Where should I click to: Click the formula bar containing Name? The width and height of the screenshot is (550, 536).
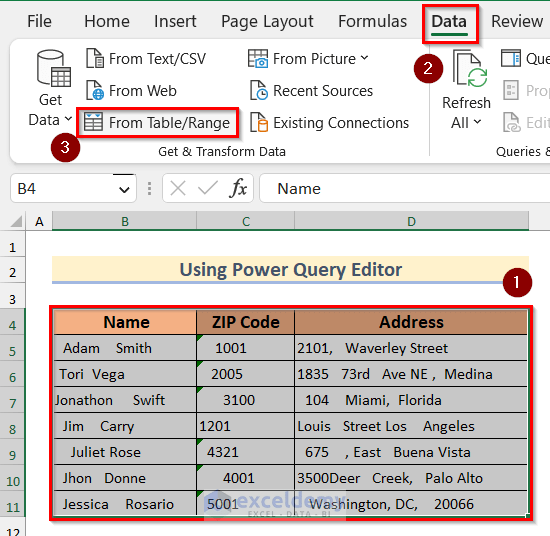click(x=404, y=188)
